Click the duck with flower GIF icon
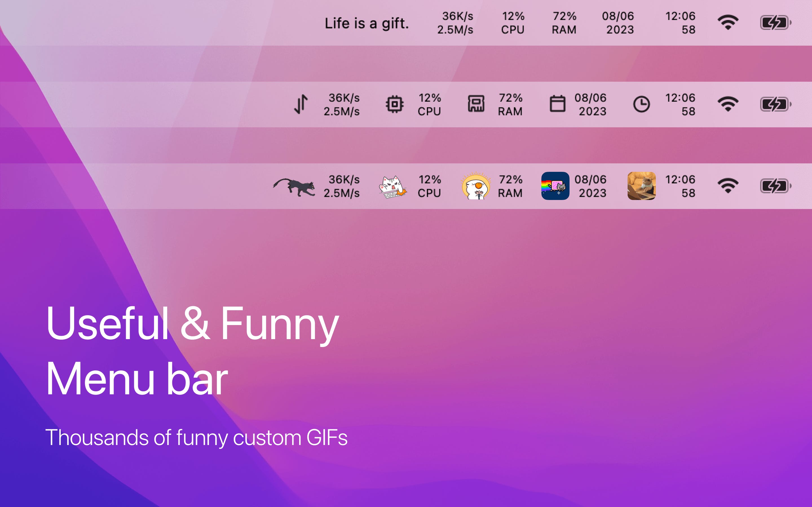The width and height of the screenshot is (812, 507). tap(475, 186)
